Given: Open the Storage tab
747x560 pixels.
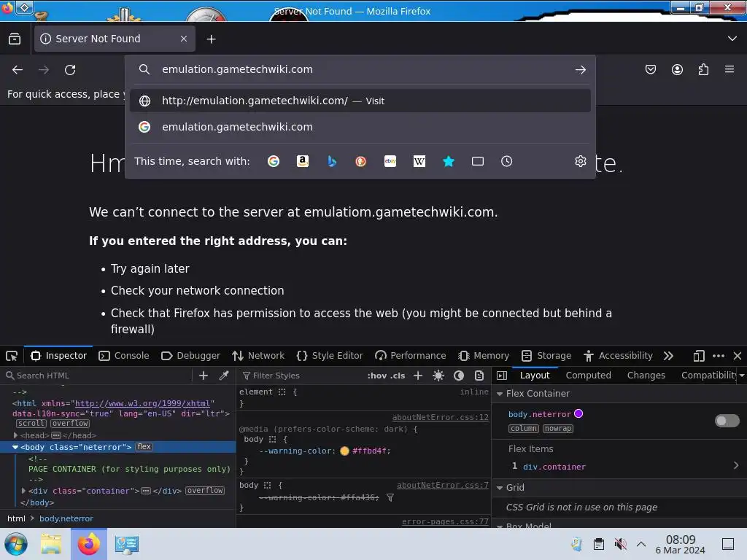Looking at the screenshot, I should [x=546, y=356].
